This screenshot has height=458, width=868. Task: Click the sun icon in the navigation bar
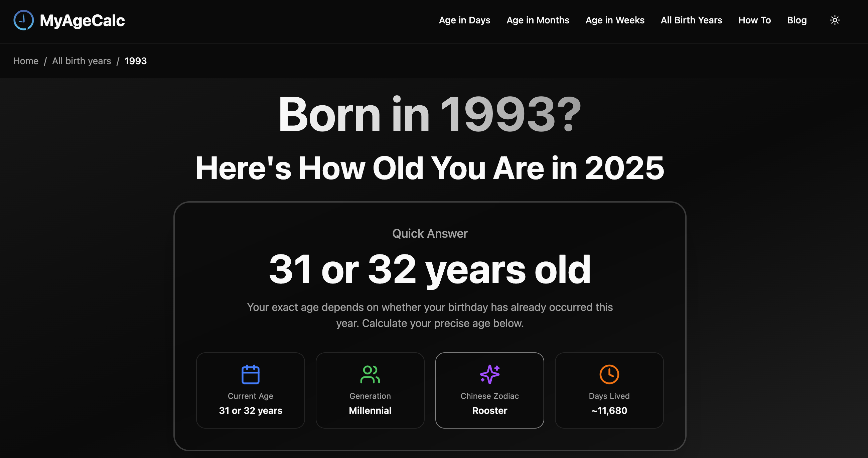(x=835, y=20)
